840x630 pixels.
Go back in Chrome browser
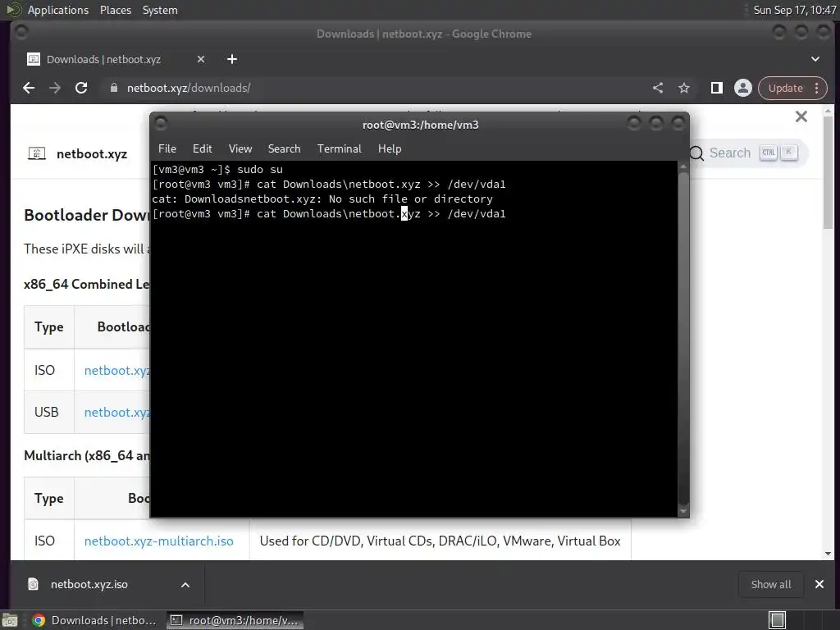pyautogui.click(x=29, y=88)
